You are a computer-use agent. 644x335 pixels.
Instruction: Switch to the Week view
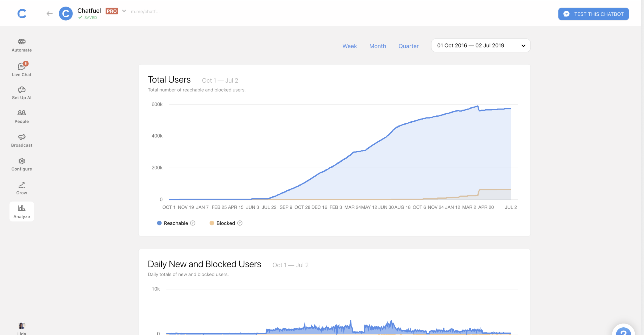(349, 46)
